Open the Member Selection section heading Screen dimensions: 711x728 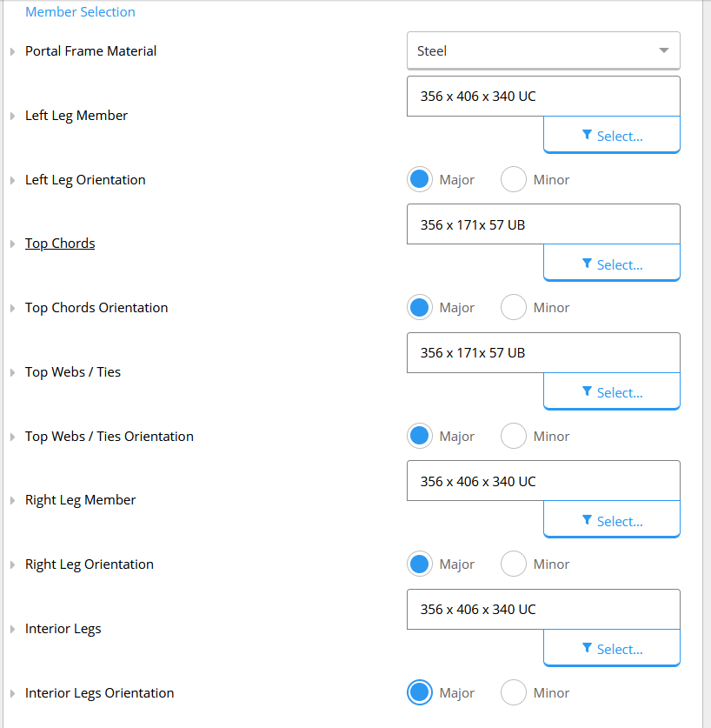80,11
